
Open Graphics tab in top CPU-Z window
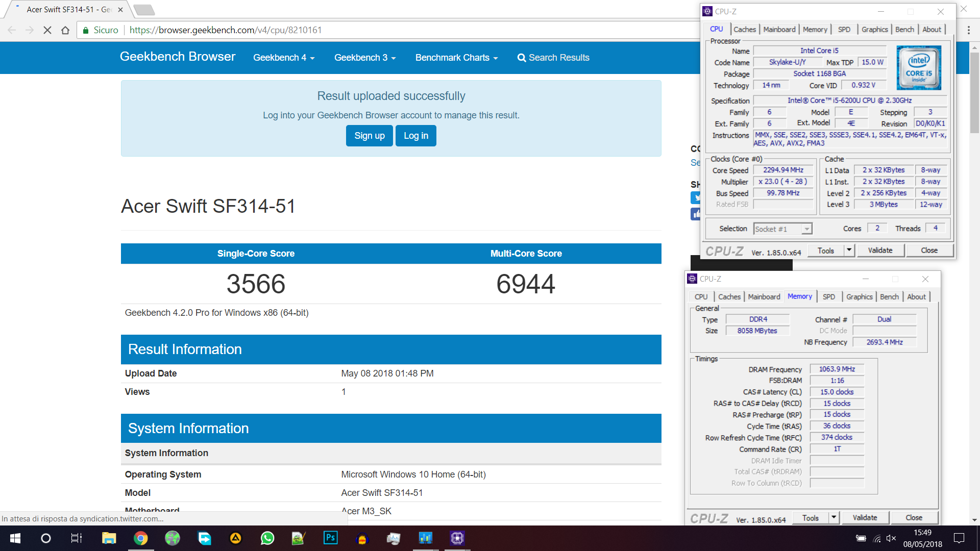pyautogui.click(x=875, y=30)
